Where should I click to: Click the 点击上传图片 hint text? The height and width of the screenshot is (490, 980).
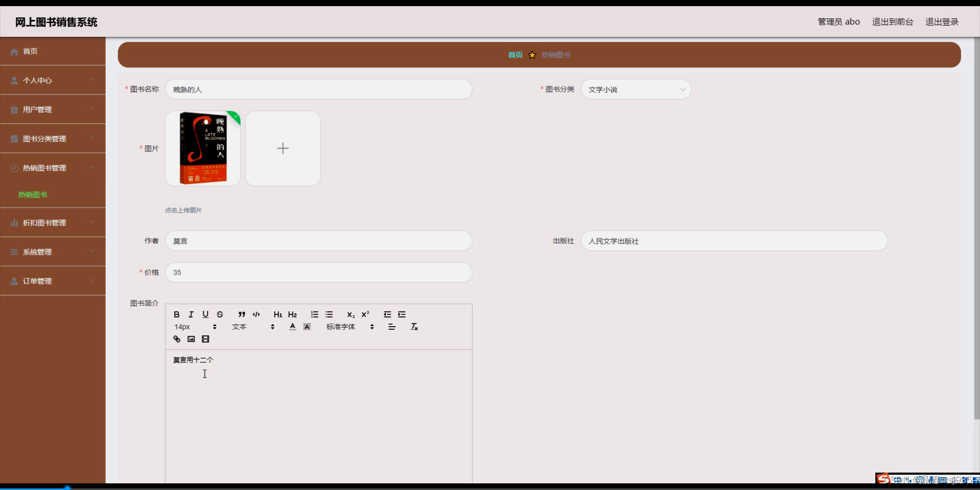[x=183, y=210]
